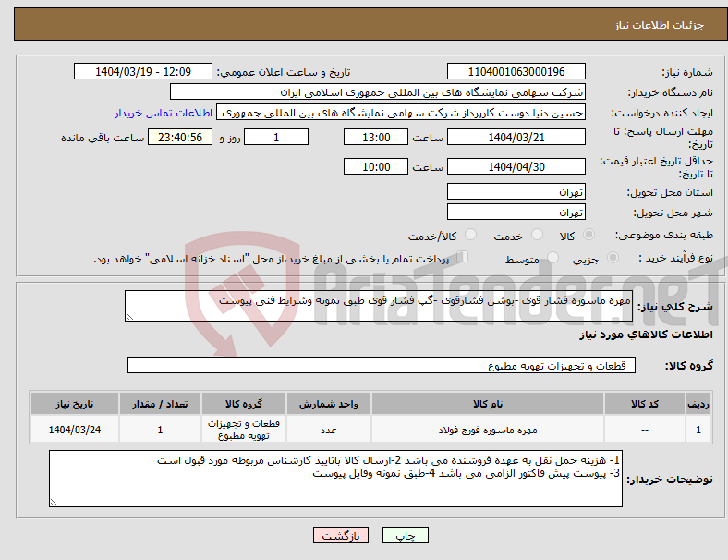The height and width of the screenshot is (560, 728).
Task: Click the description textarea resize grip
Action: pos(129,317)
